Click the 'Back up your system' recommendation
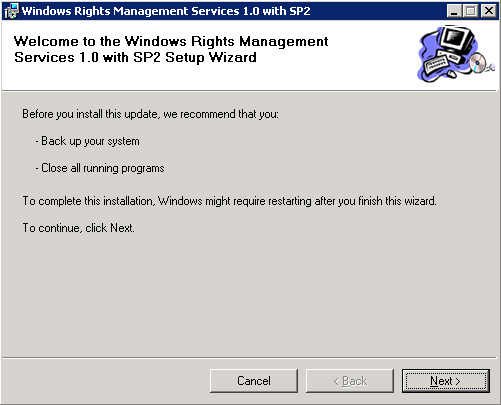 (x=88, y=141)
